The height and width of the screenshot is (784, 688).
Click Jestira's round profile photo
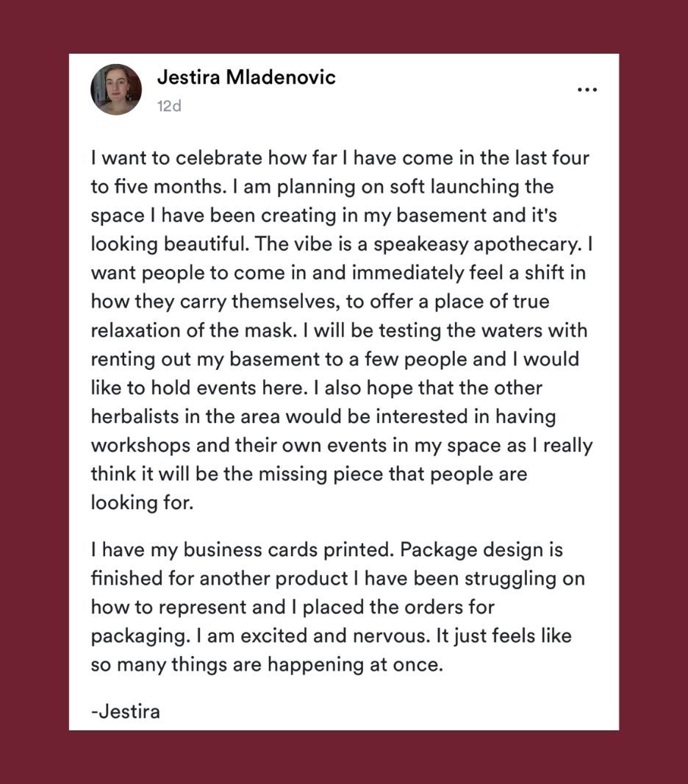click(116, 90)
